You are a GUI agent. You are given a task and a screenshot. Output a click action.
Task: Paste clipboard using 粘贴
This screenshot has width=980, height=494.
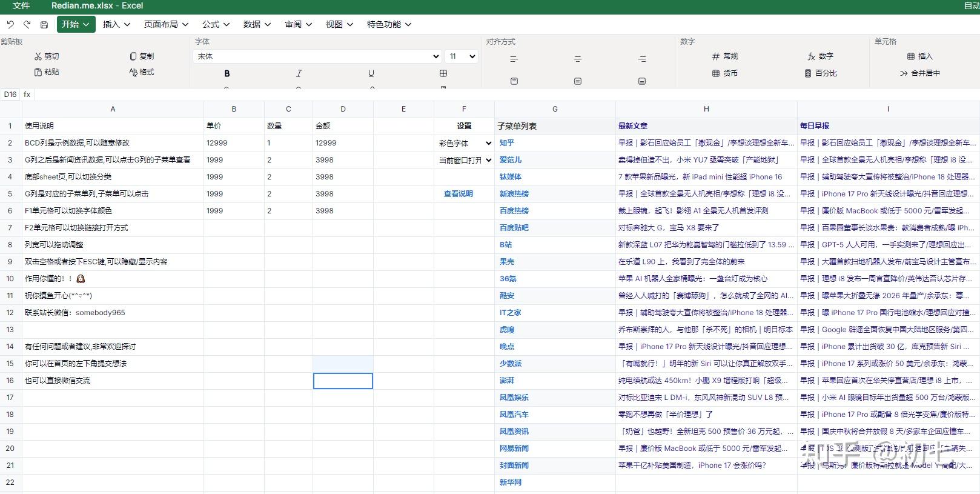(47, 72)
